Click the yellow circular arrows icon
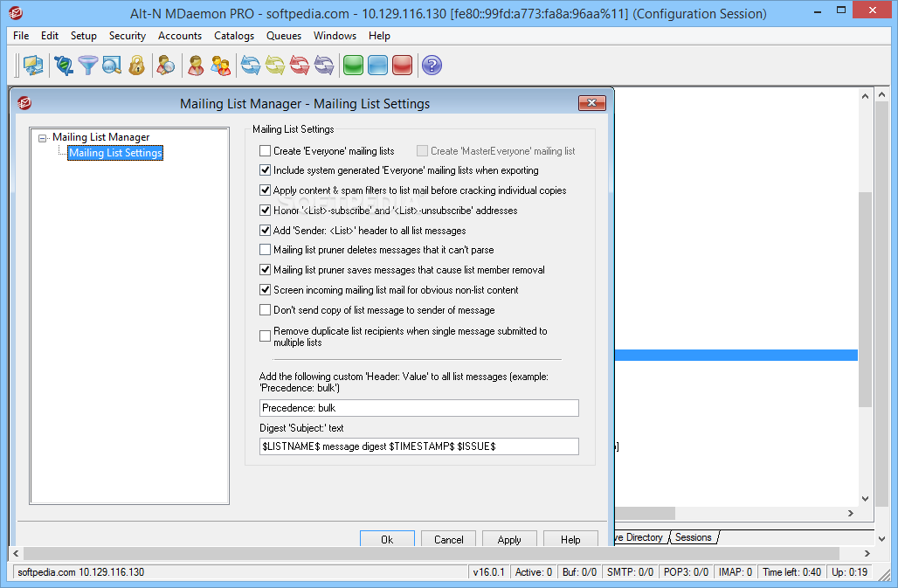Screen dimensions: 898x588 pyautogui.click(x=275, y=66)
